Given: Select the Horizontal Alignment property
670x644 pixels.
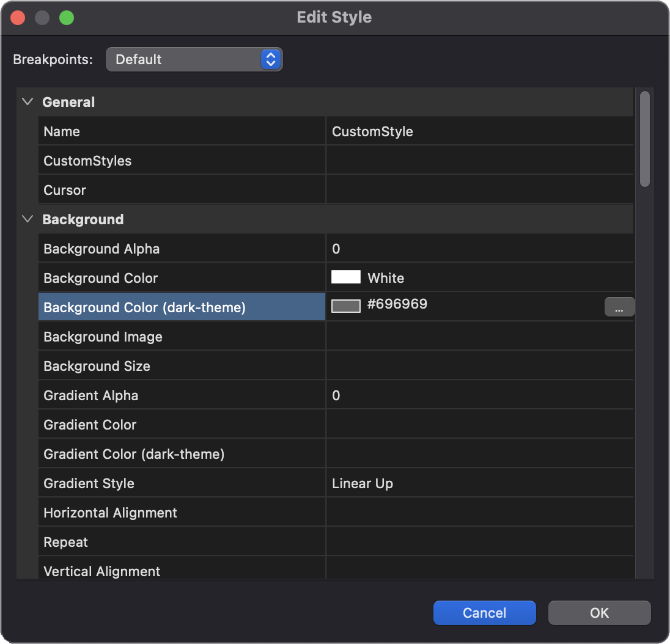Looking at the screenshot, I should click(182, 513).
